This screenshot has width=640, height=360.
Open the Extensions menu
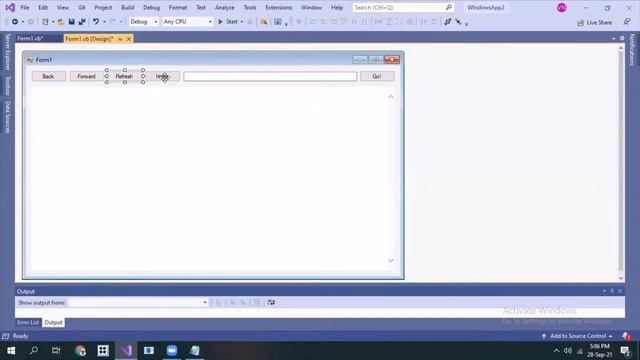pos(279,7)
